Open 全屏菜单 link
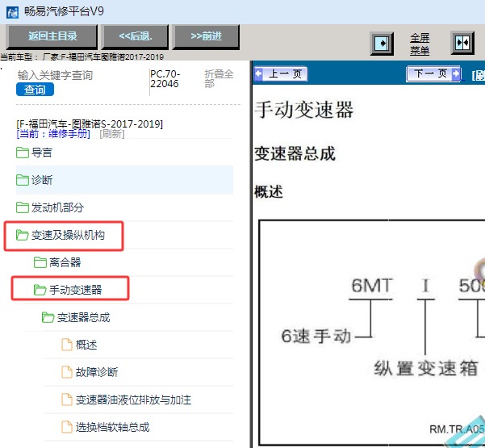Screen dimensions: 485x448 (x=420, y=44)
